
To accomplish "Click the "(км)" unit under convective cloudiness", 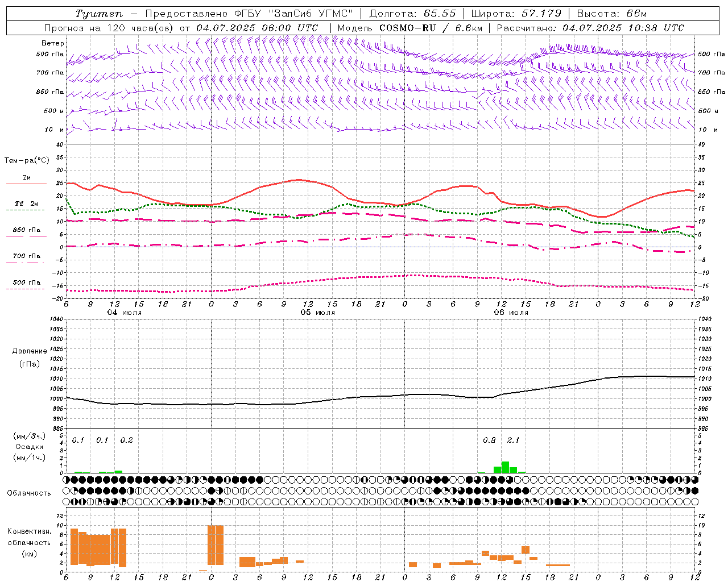I will [30, 554].
